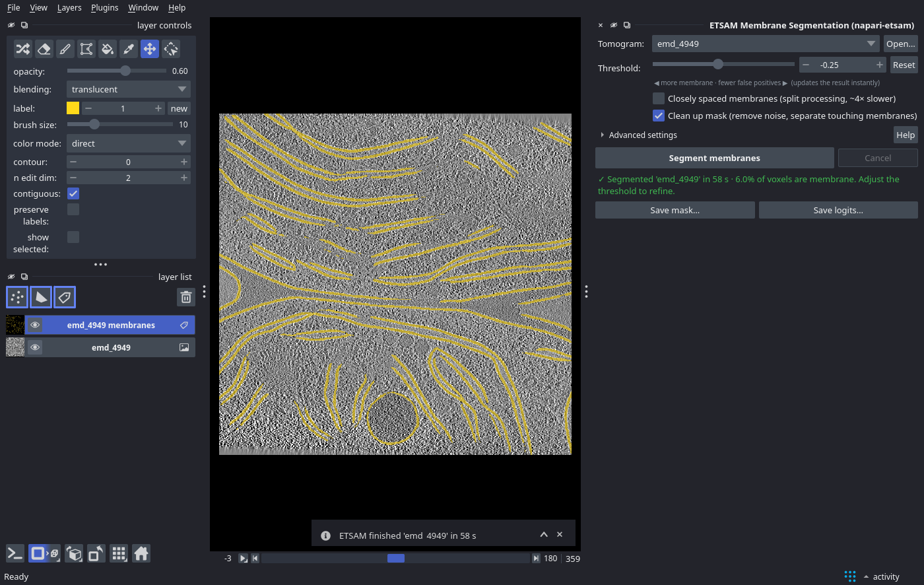
Task: Click the yellow label color swatch
Action: click(x=73, y=108)
